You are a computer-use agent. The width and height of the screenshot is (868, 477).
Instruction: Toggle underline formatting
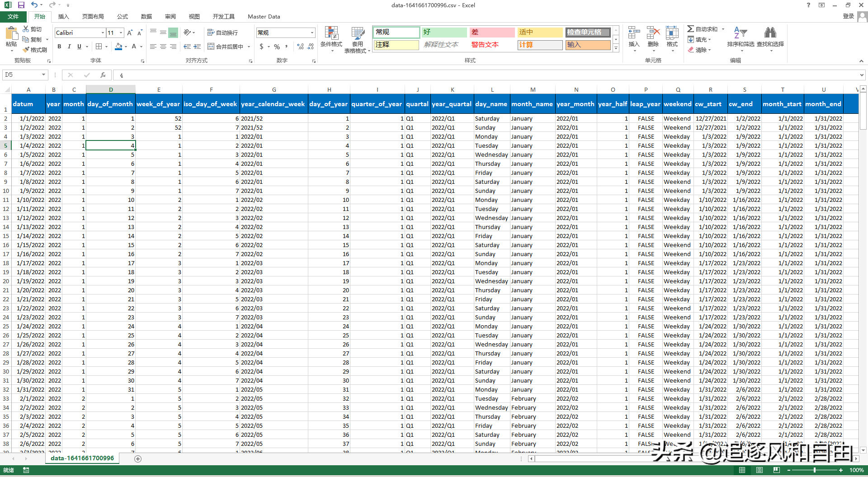point(79,46)
